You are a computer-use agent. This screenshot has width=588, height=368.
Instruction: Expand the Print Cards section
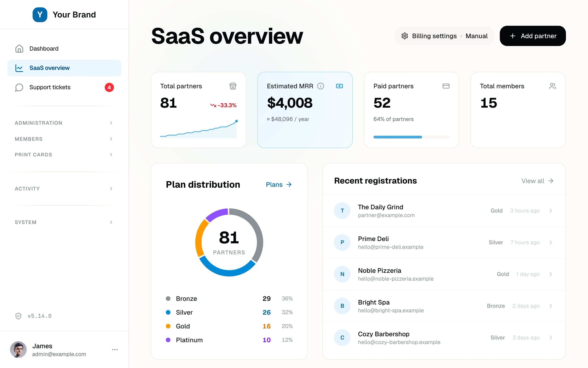pyautogui.click(x=64, y=155)
